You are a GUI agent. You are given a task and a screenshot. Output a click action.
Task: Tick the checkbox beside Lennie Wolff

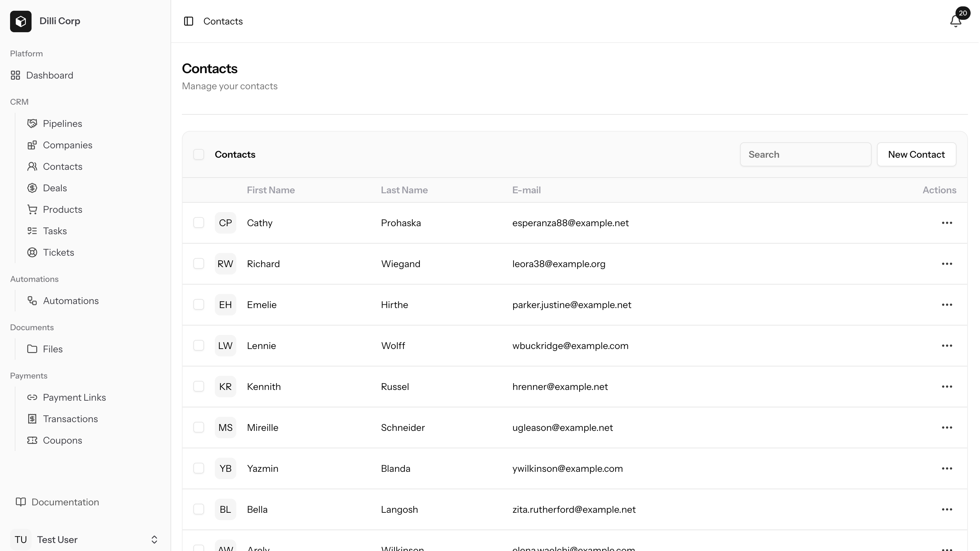tap(199, 346)
